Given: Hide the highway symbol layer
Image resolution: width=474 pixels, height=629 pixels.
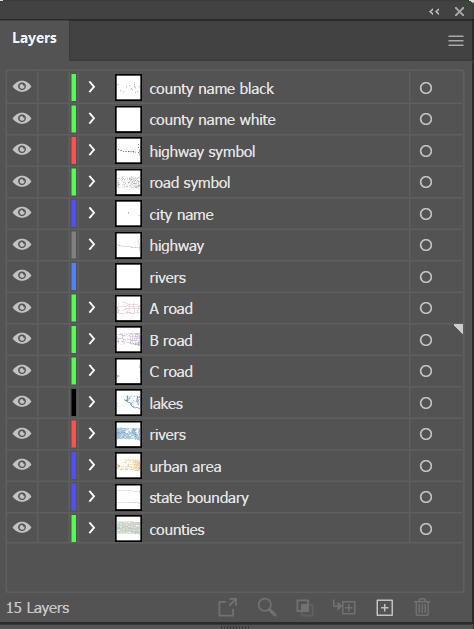Looking at the screenshot, I should (x=22, y=149).
